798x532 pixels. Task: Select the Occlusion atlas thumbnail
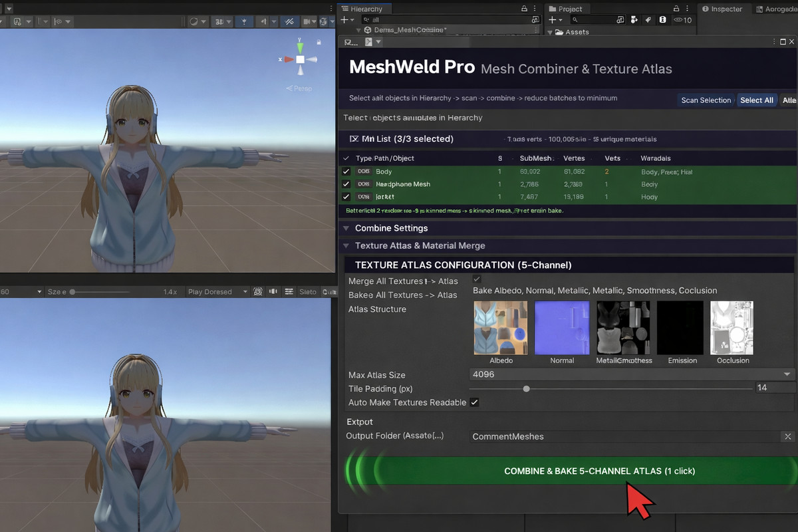coord(731,327)
